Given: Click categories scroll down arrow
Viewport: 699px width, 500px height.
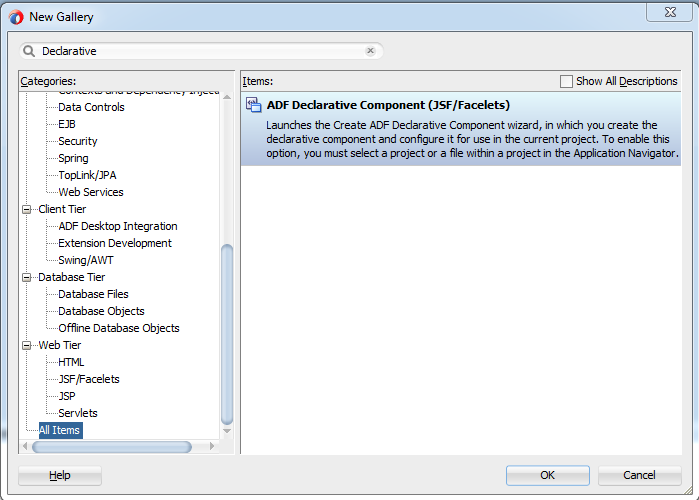Looking at the screenshot, I should click(x=227, y=431).
